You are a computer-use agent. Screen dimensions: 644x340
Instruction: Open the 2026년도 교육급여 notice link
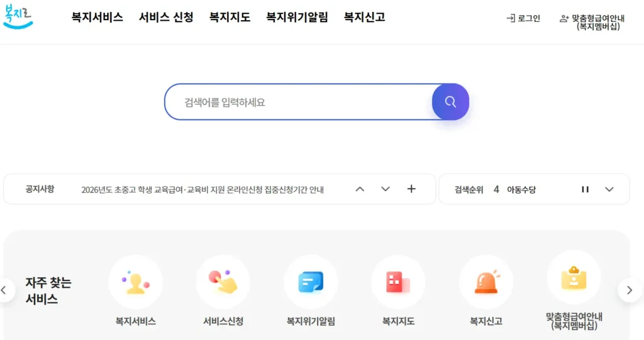coord(203,190)
